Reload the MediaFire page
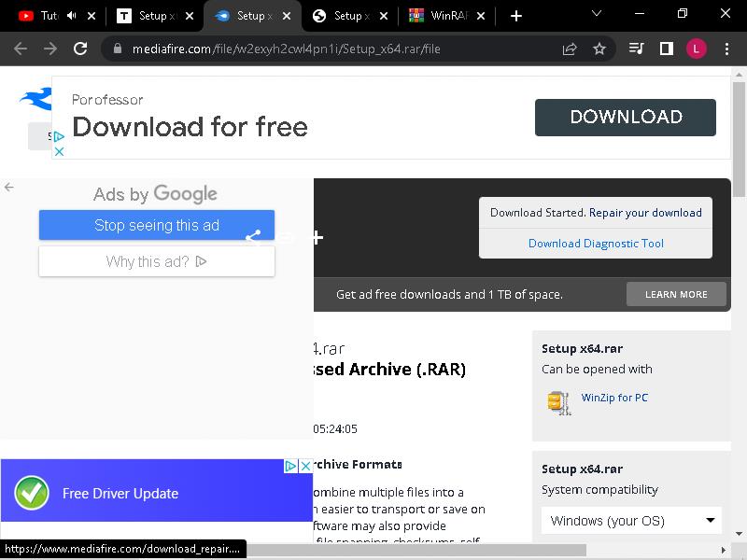Viewport: 747px width, 560px height. coord(80,49)
